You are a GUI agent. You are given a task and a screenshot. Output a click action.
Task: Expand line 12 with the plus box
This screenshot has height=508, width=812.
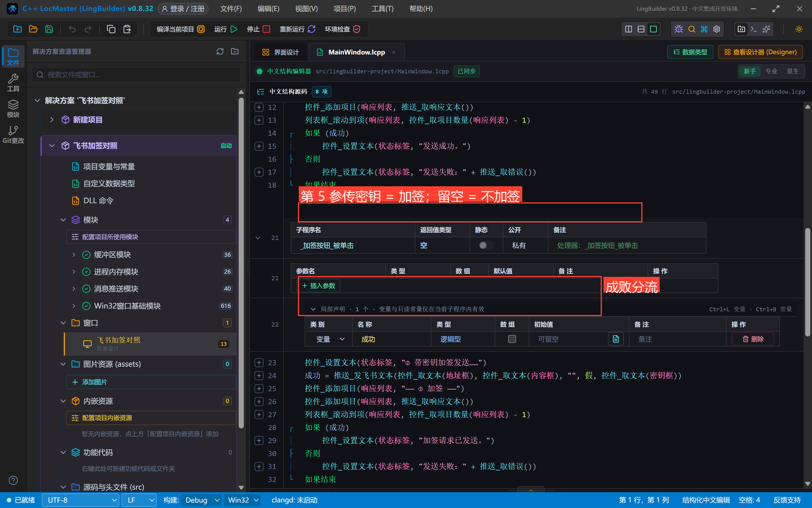point(259,107)
